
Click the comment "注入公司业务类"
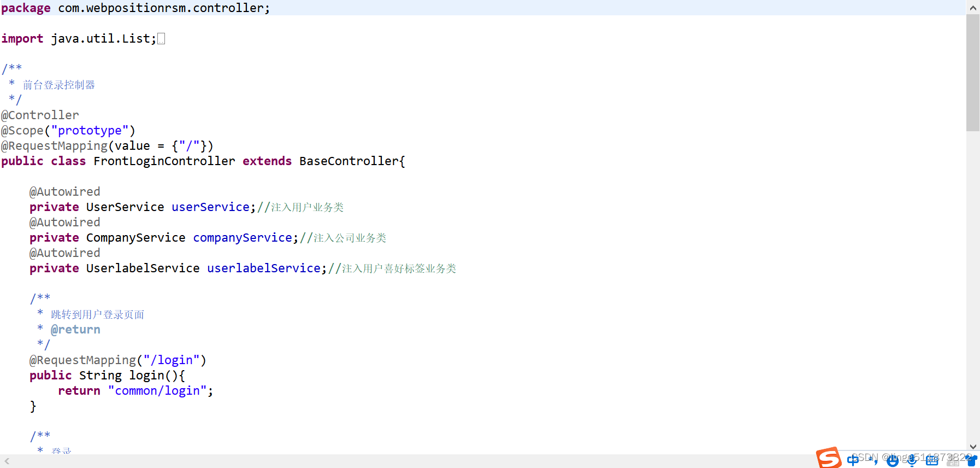coord(350,238)
